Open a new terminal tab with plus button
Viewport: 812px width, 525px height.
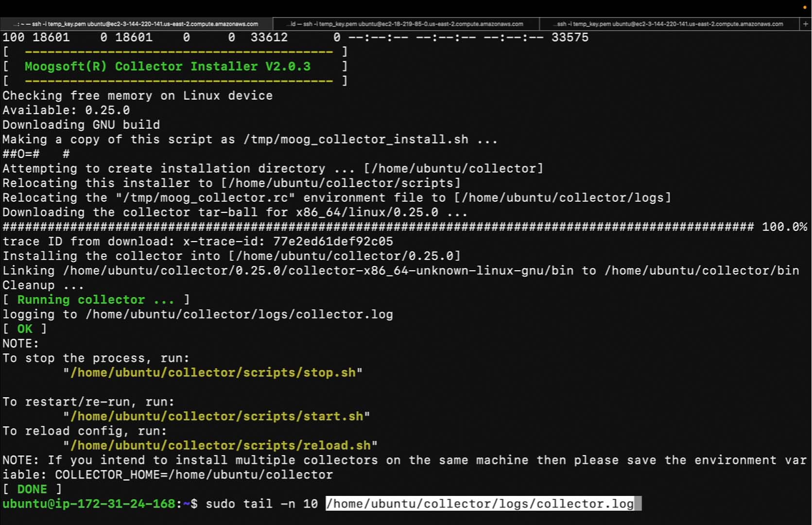(805, 23)
